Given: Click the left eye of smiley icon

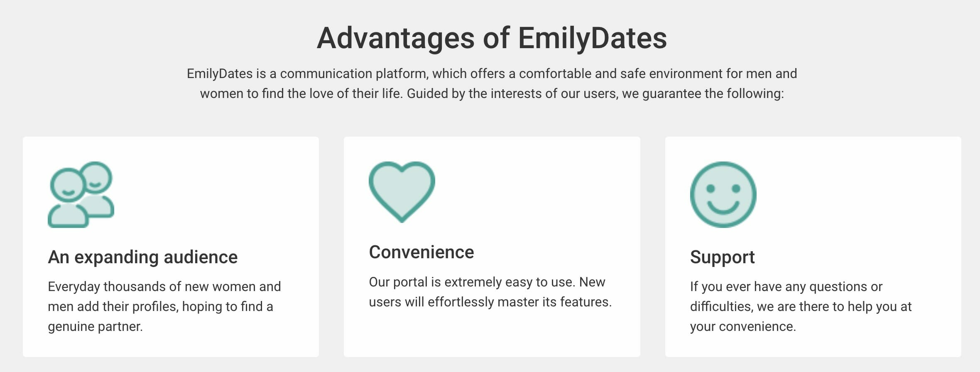Looking at the screenshot, I should tap(710, 188).
